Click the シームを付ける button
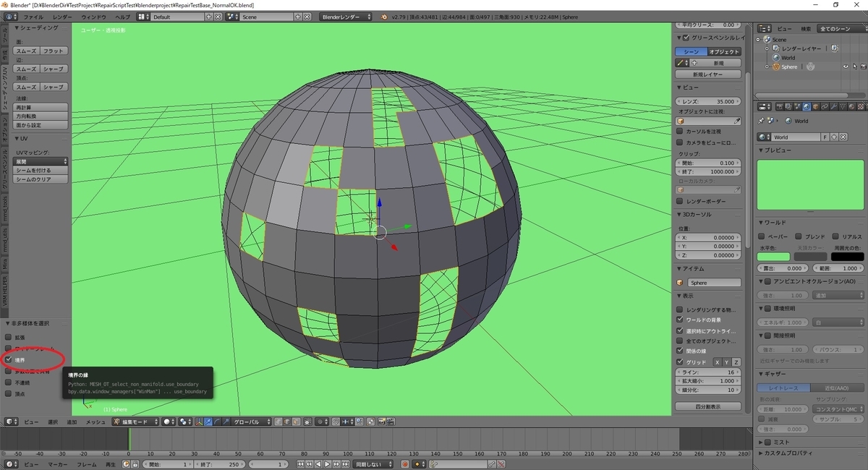The image size is (868, 470). pos(41,170)
